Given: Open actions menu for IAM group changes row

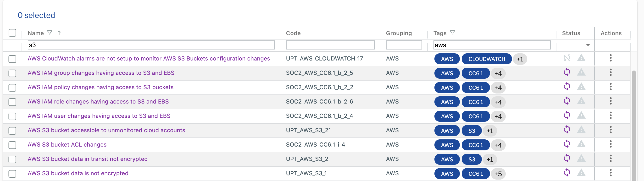Looking at the screenshot, I should [x=611, y=72].
